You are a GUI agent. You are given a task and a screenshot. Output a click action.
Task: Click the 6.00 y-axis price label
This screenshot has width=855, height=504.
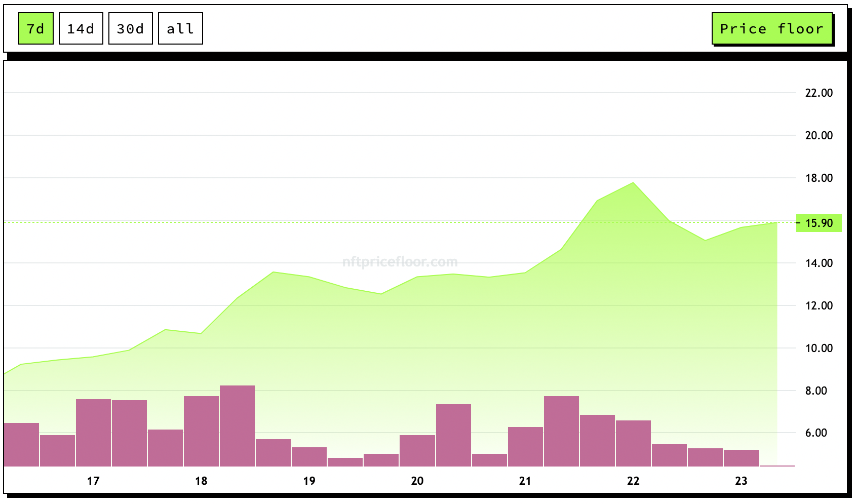click(x=816, y=433)
